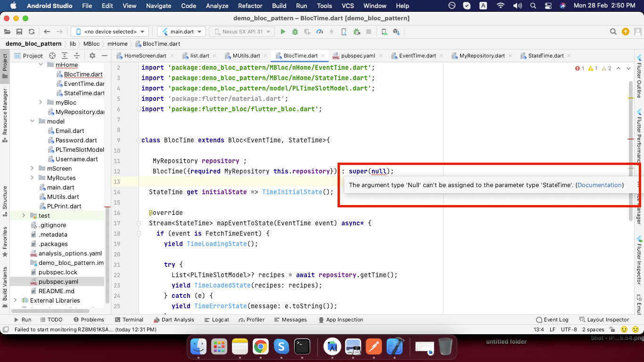This screenshot has width=644, height=362.
Task: Open the Nexus 5X API 31 dropdown
Action: [x=242, y=32]
